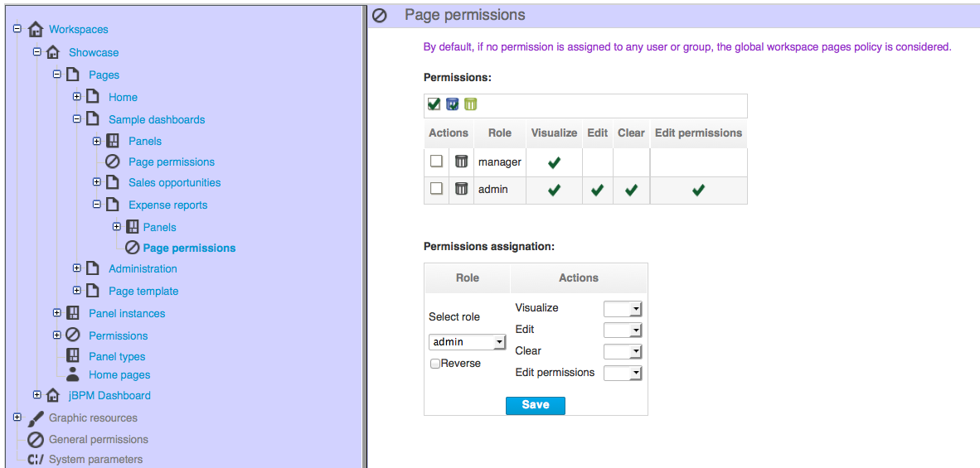Check the admin row checkbox
This screenshot has height=468, width=980.
pos(436,188)
